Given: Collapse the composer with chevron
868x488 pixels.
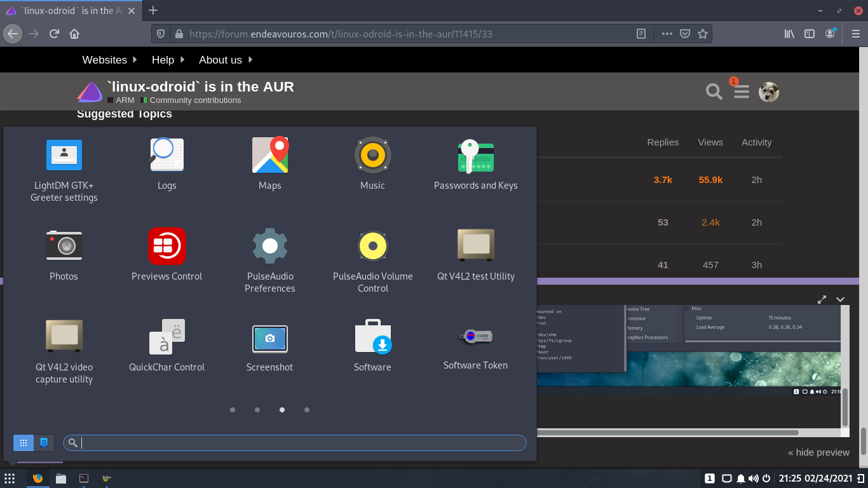Looking at the screenshot, I should (840, 299).
